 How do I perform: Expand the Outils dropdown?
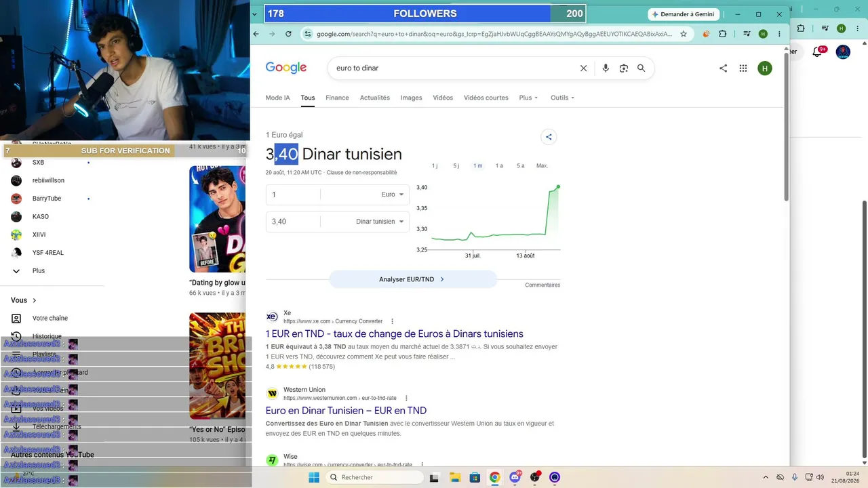562,98
